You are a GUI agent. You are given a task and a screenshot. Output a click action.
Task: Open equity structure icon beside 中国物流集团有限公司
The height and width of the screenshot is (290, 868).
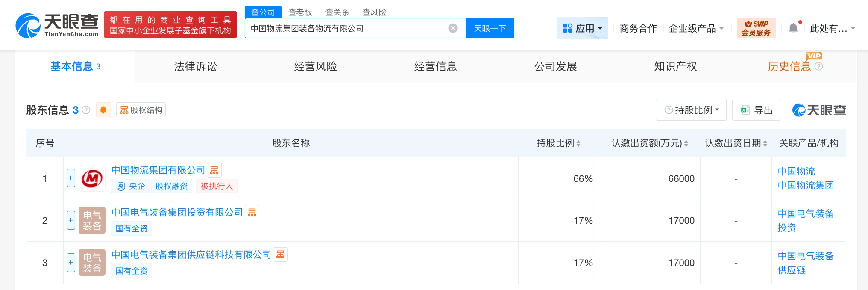pos(214,170)
